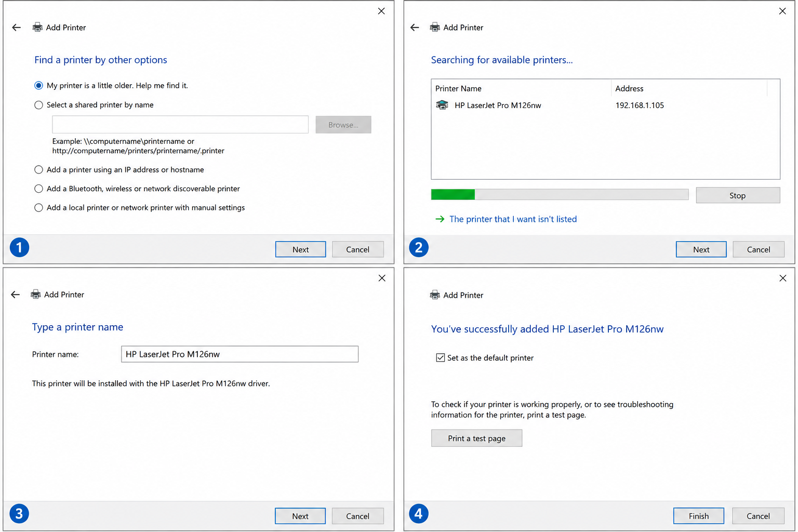Click the green search progress bar

tap(560, 194)
